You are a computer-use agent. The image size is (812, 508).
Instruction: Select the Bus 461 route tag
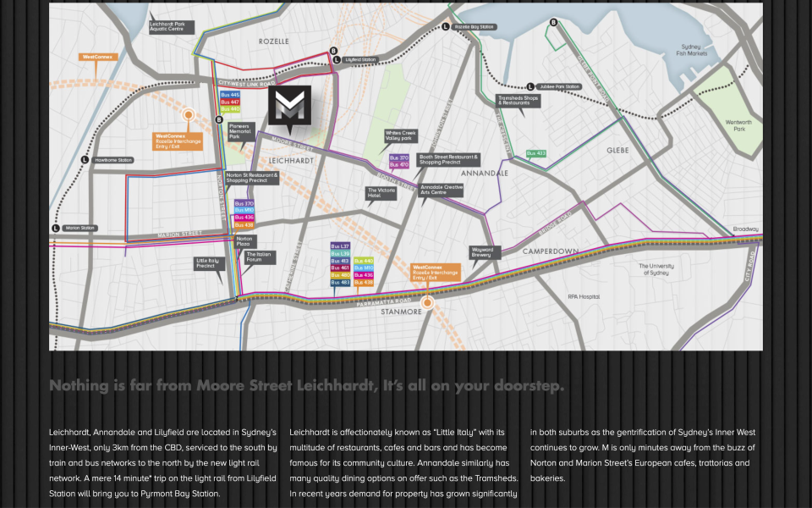coord(340,268)
